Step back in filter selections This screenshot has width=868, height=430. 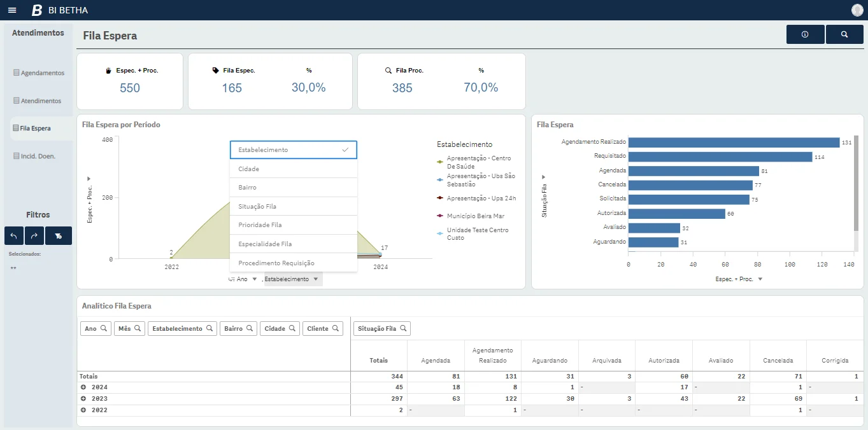pyautogui.click(x=14, y=236)
